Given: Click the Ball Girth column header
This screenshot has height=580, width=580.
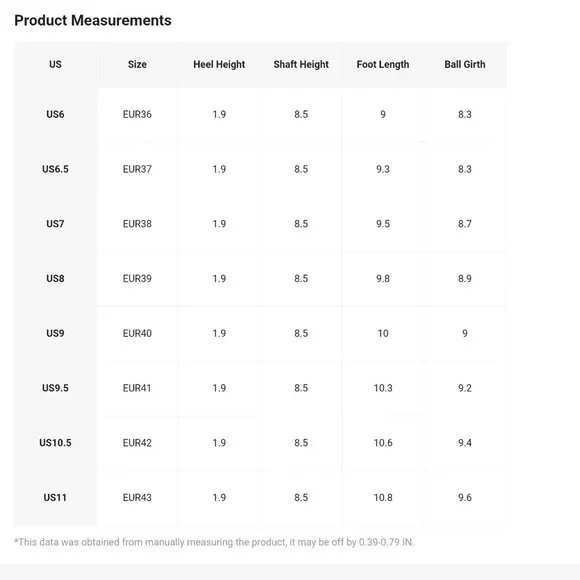Looking at the screenshot, I should pyautogui.click(x=465, y=64).
